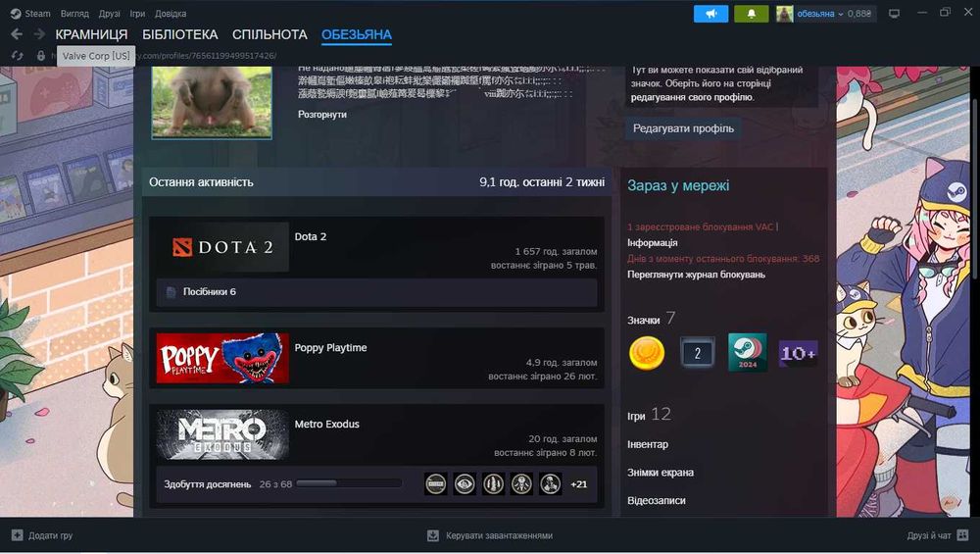Click the profile avatar picture
Image resolution: width=980 pixels, height=554 pixels.
[x=212, y=102]
